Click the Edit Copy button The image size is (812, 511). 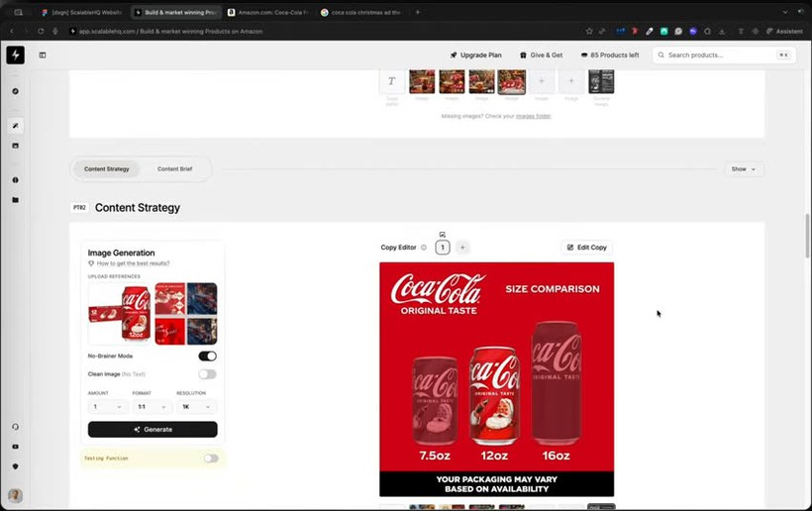tap(587, 248)
